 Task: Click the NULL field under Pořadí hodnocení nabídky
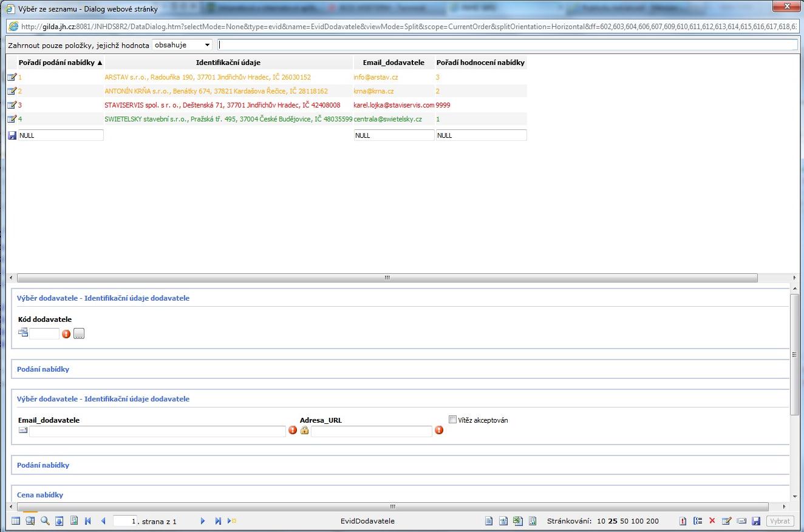coord(481,135)
